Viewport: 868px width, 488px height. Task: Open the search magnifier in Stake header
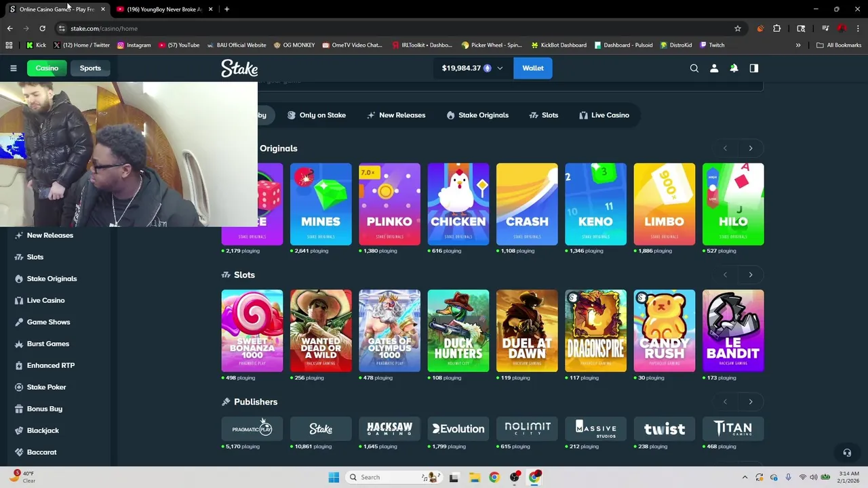coord(694,68)
